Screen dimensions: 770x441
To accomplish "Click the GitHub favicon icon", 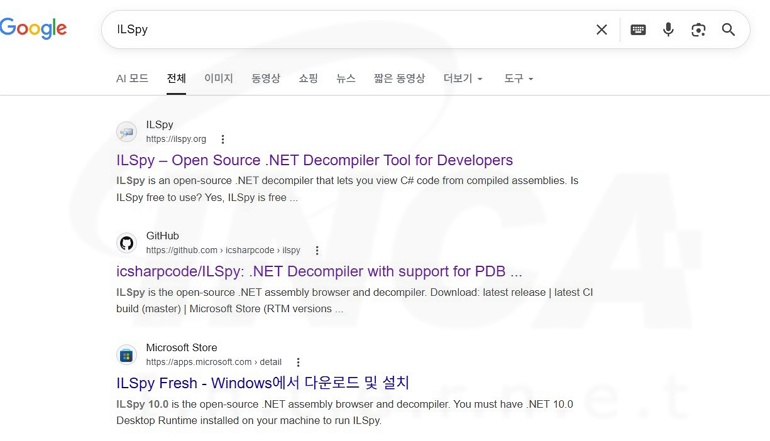I will click(127, 243).
